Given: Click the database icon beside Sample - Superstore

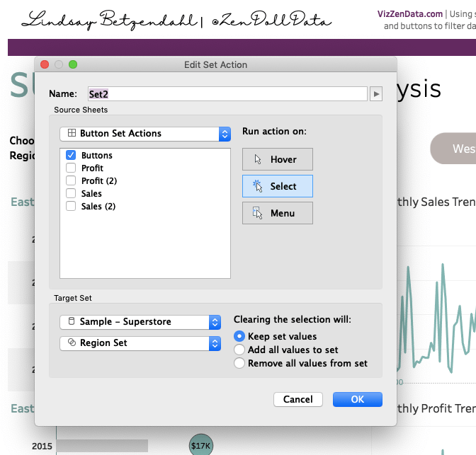Looking at the screenshot, I should (72, 322).
